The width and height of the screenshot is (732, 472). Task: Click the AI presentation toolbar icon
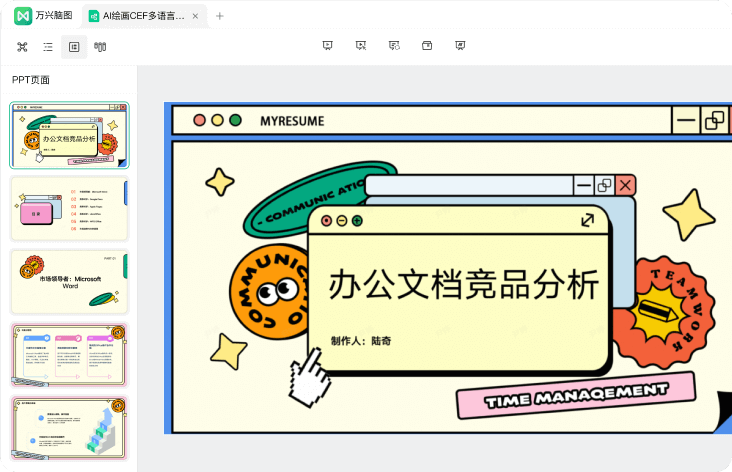460,45
